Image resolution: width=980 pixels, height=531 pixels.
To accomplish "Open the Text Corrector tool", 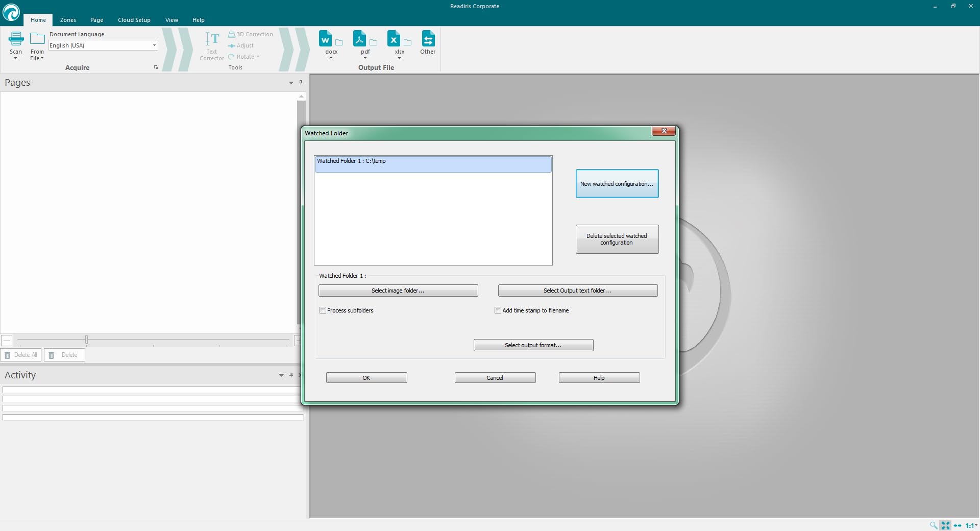I will pyautogui.click(x=212, y=46).
